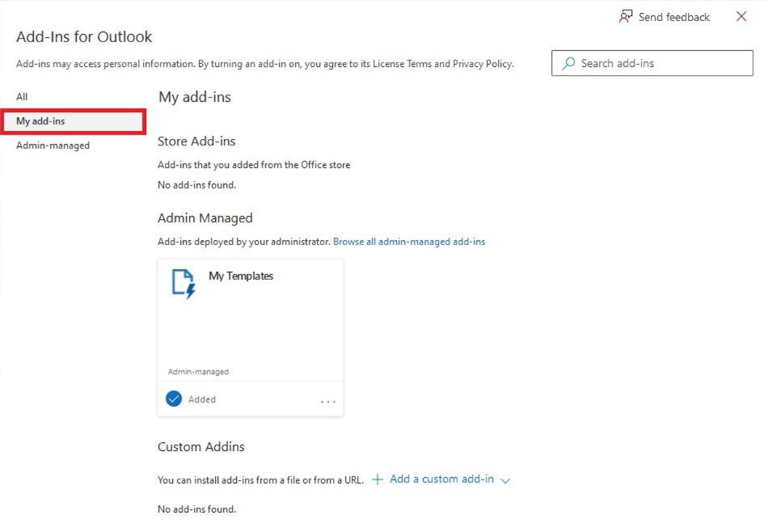The width and height of the screenshot is (768, 532).
Task: Click the My Templates document icon
Action: (184, 284)
